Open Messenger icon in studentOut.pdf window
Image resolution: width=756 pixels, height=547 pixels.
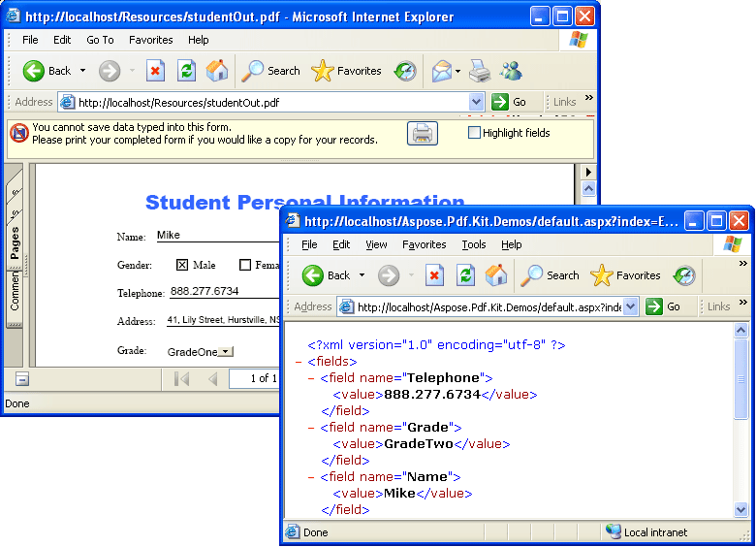pyautogui.click(x=511, y=71)
